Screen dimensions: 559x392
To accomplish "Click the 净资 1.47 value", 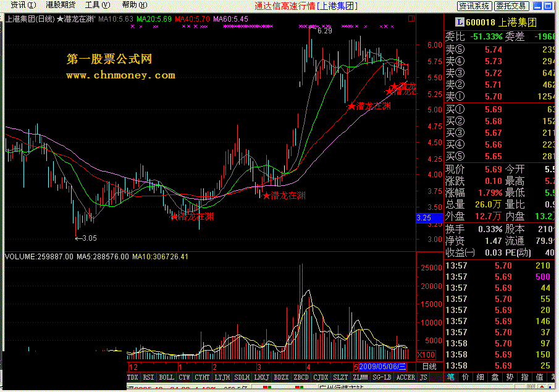I will pyautogui.click(x=493, y=241).
